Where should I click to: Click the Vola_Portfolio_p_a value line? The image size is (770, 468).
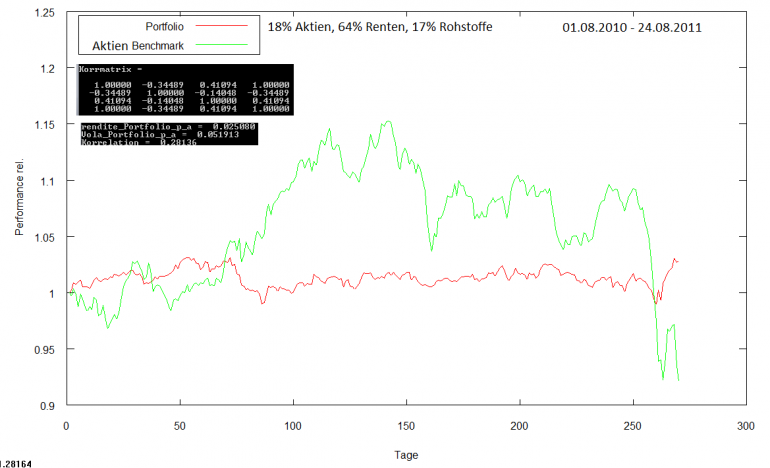160,134
